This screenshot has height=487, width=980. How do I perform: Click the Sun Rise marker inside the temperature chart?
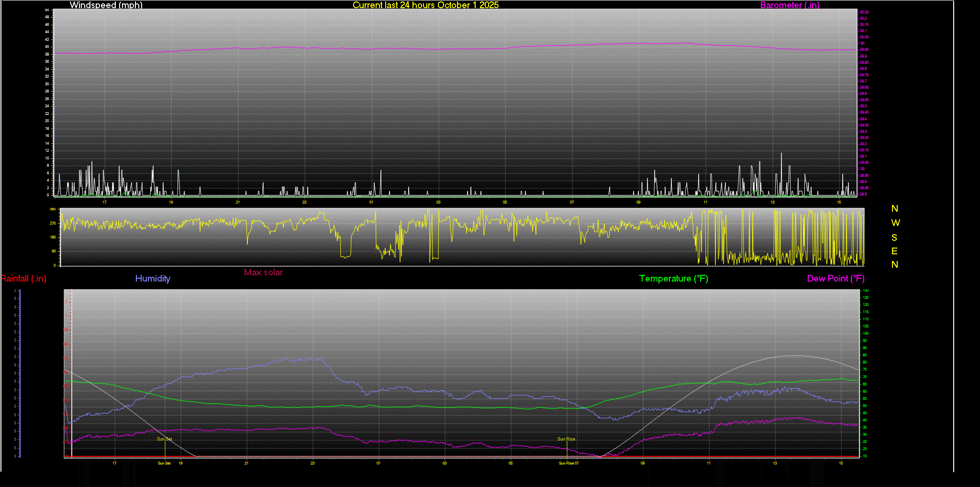pos(566,439)
